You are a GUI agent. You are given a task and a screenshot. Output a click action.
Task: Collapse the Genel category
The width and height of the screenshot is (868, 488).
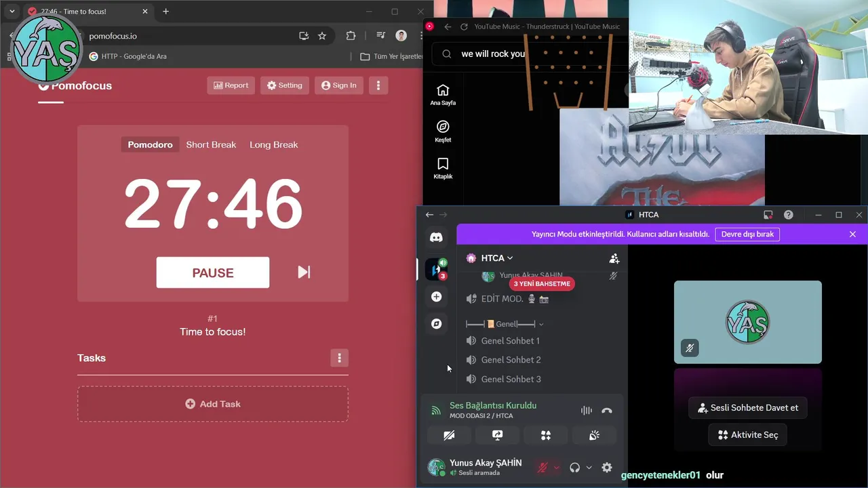(x=505, y=324)
